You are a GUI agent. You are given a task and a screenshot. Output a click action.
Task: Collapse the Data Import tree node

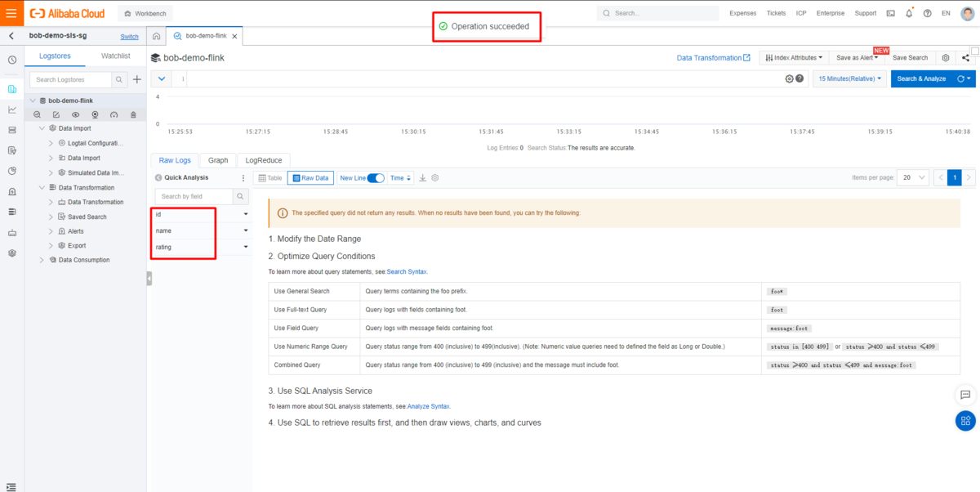pos(42,128)
